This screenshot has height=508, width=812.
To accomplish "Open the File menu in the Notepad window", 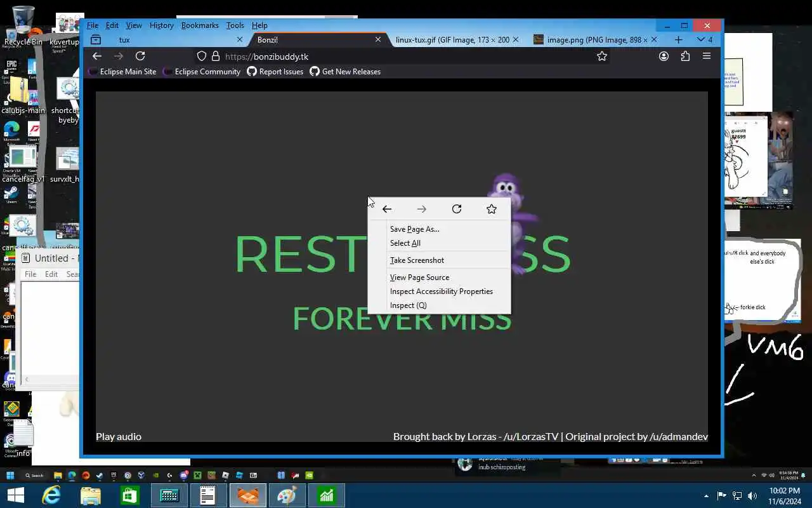I will [x=30, y=274].
